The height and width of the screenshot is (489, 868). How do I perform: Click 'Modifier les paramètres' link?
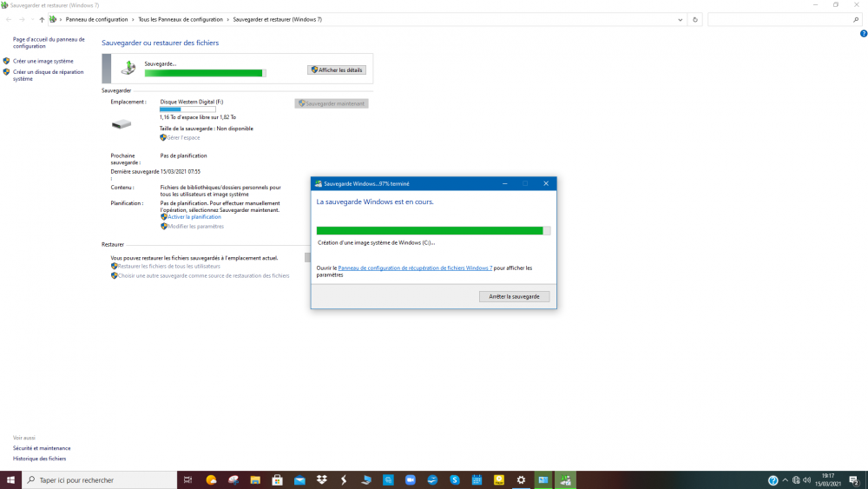click(x=195, y=227)
